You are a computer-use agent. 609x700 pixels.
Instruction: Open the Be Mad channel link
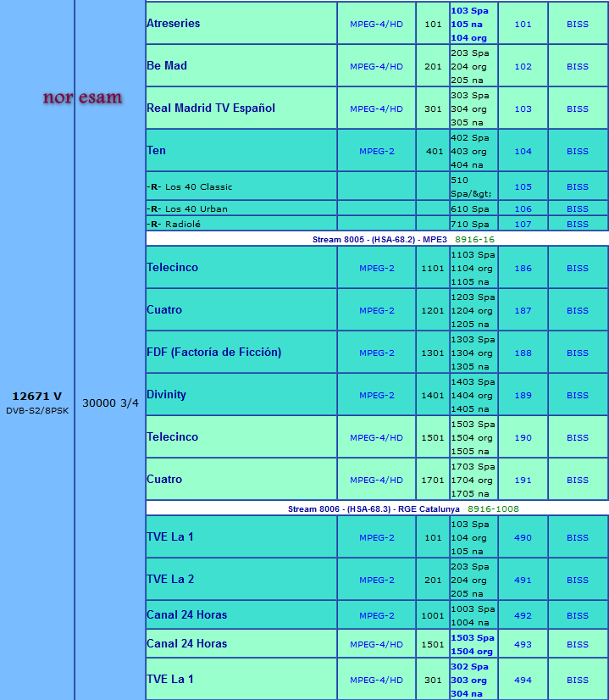[167, 65]
